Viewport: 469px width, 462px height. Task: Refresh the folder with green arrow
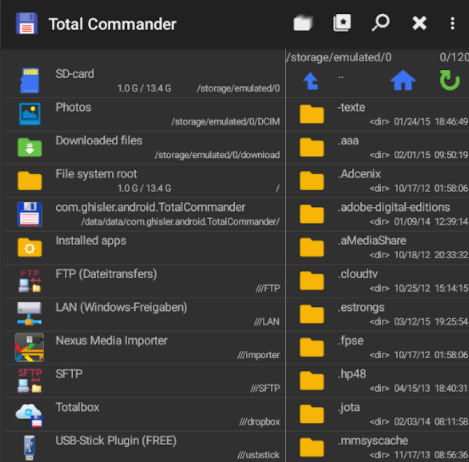[x=450, y=80]
